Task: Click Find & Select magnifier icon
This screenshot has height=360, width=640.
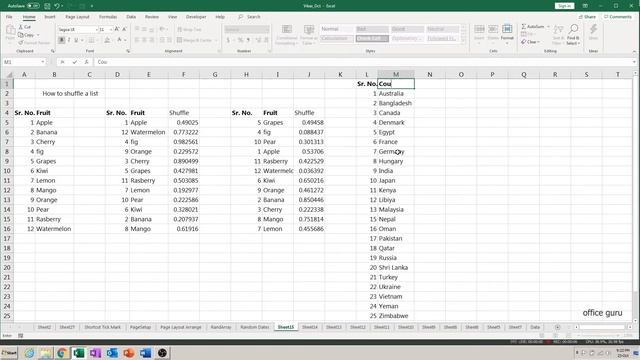Action: point(573,29)
